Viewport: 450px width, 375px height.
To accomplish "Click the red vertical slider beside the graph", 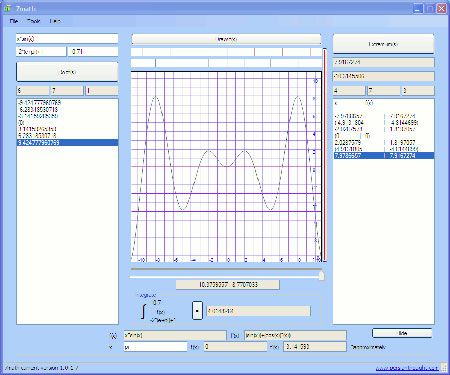I will tap(324, 155).
